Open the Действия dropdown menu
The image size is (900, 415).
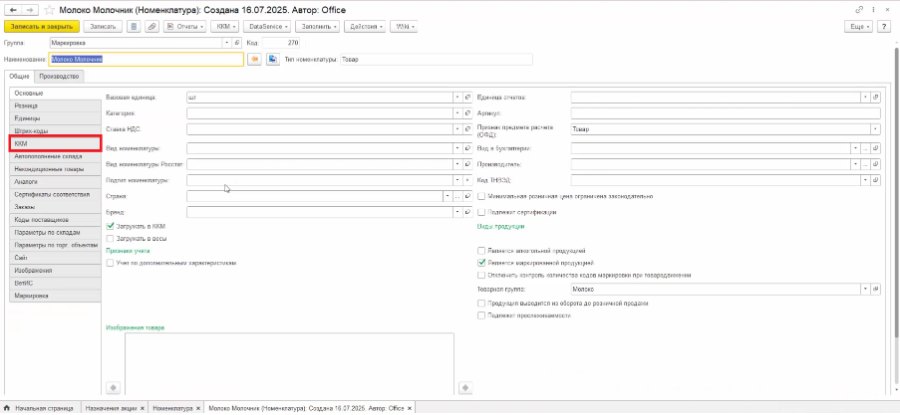tap(366, 26)
